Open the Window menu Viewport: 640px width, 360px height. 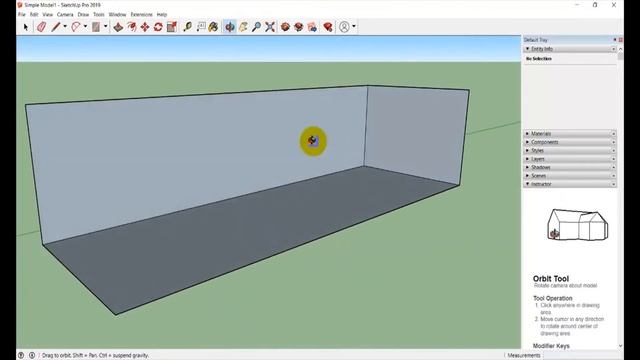118,14
